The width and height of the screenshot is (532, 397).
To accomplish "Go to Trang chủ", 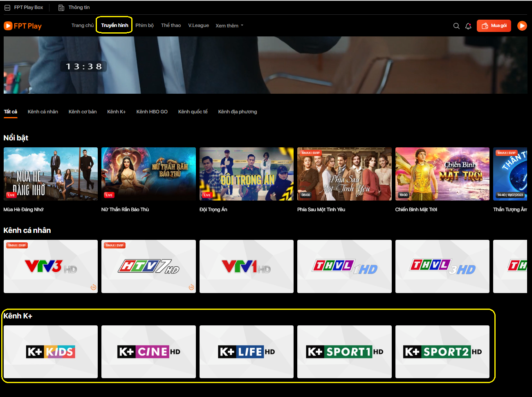I will point(83,25).
